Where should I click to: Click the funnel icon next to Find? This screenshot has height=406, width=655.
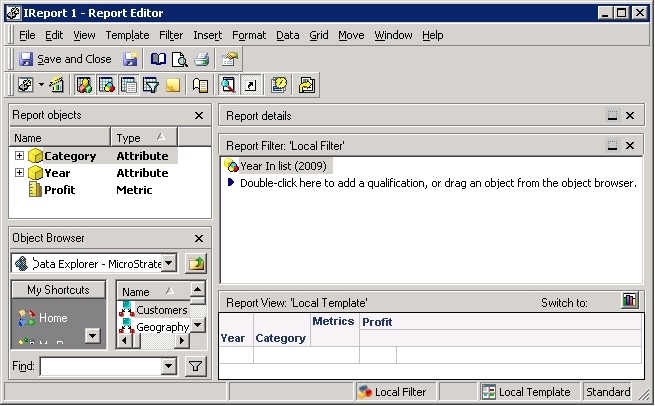tap(195, 366)
